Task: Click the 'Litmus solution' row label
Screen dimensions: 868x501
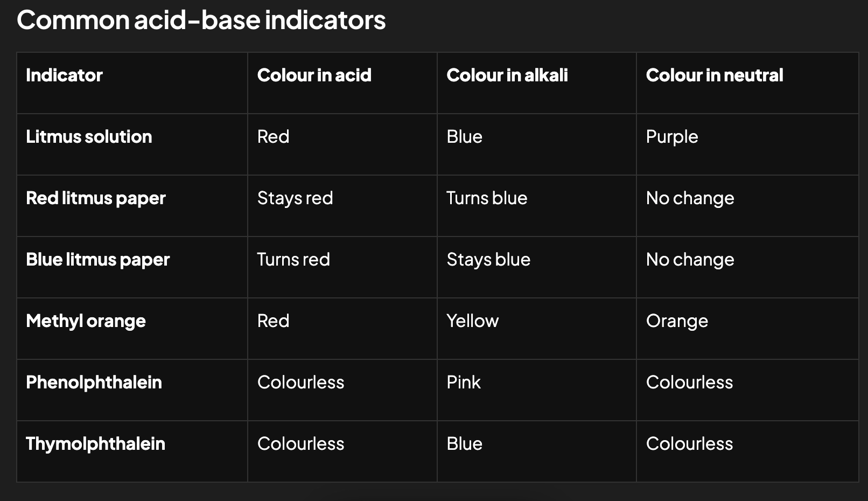Action: (x=89, y=137)
